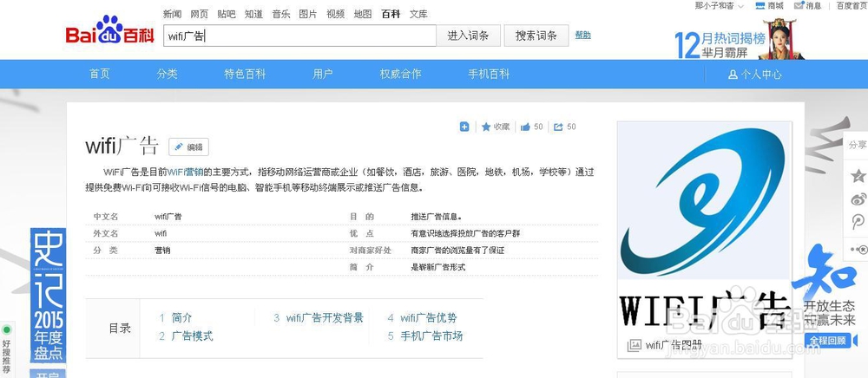The height and width of the screenshot is (378, 868).
Task: Click the 是崭新广告形式 value
Action: 437,267
